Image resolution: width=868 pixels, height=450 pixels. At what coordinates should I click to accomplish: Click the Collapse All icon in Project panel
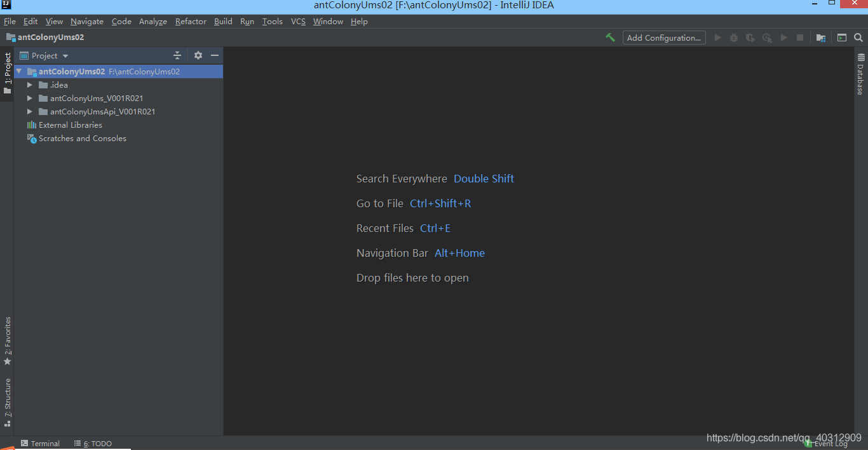[x=177, y=55]
